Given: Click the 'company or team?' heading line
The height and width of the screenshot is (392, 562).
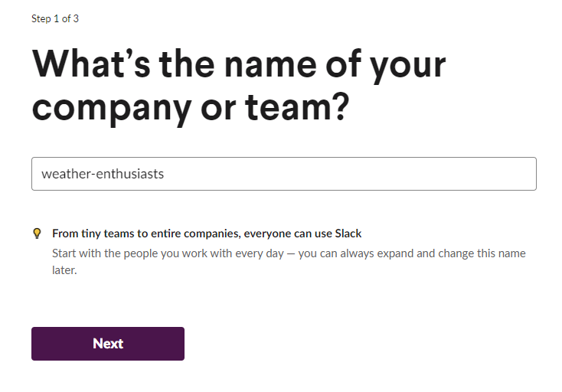Looking at the screenshot, I should (x=191, y=108).
